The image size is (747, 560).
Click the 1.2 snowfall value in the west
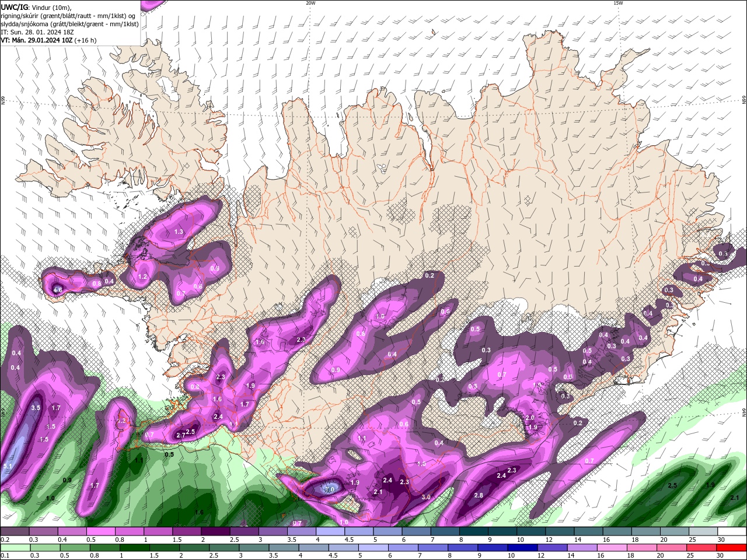pyautogui.click(x=142, y=276)
